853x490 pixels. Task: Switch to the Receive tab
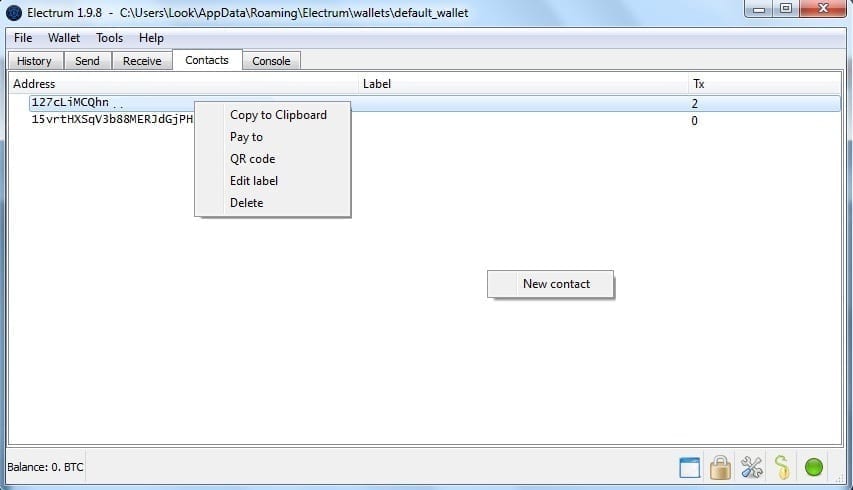142,61
